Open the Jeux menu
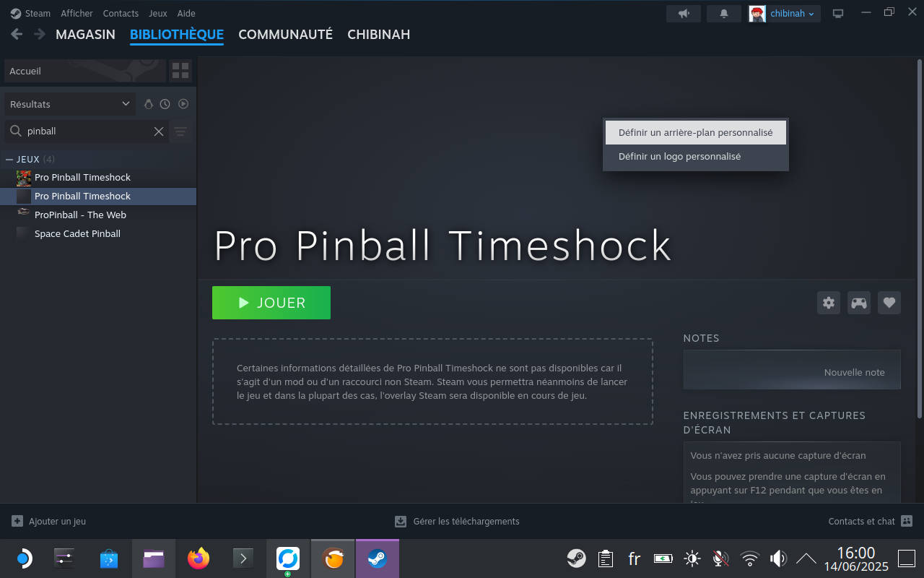 [x=157, y=13]
